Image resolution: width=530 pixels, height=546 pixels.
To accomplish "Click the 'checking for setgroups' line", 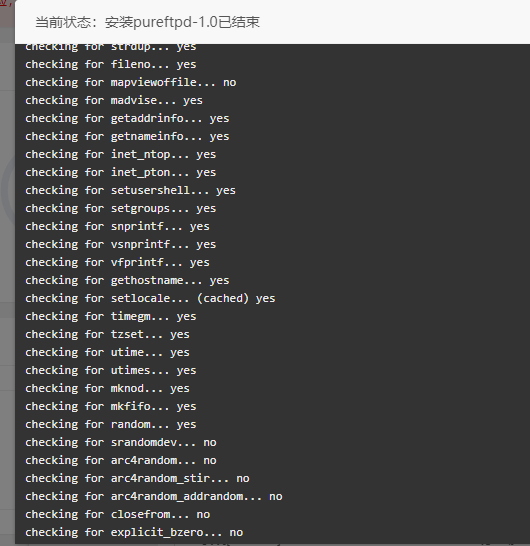I will pos(120,209).
